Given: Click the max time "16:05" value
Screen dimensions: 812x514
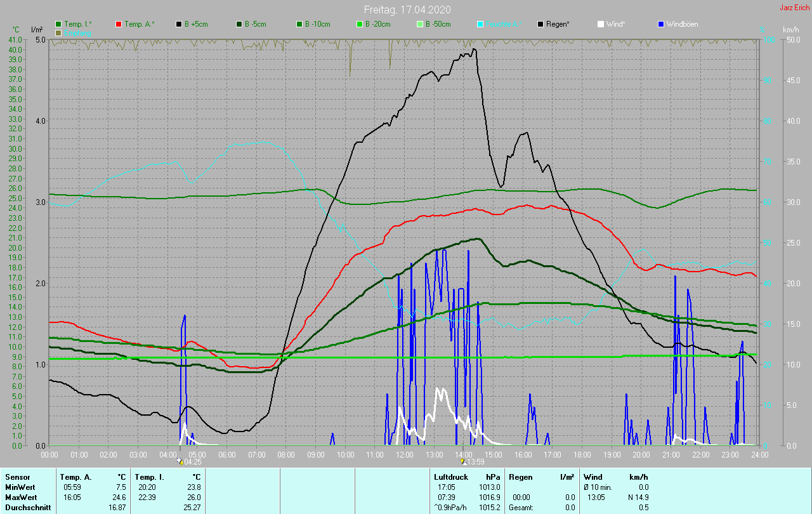Looking at the screenshot, I should [72, 497].
